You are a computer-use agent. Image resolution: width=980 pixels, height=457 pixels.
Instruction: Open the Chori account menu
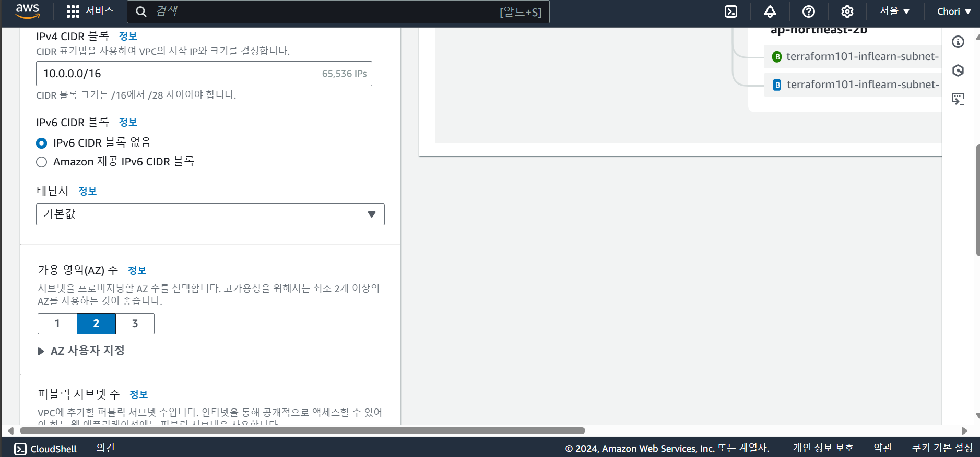(954, 11)
